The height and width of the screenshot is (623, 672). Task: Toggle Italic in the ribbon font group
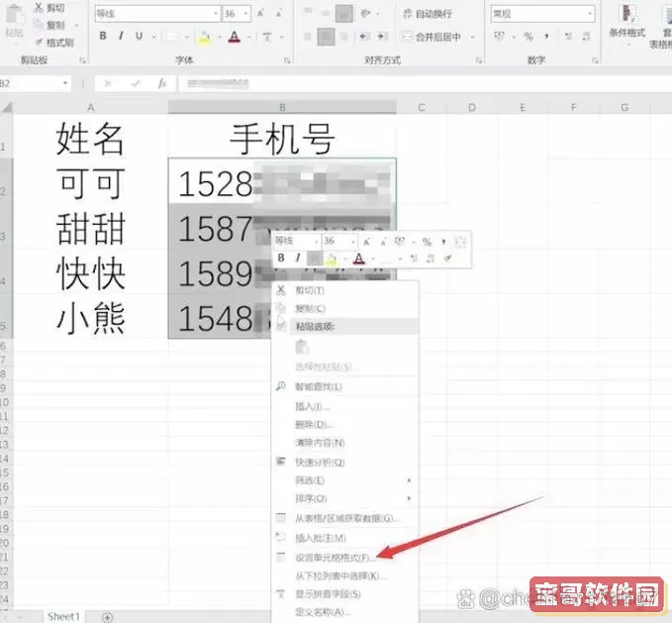click(122, 36)
